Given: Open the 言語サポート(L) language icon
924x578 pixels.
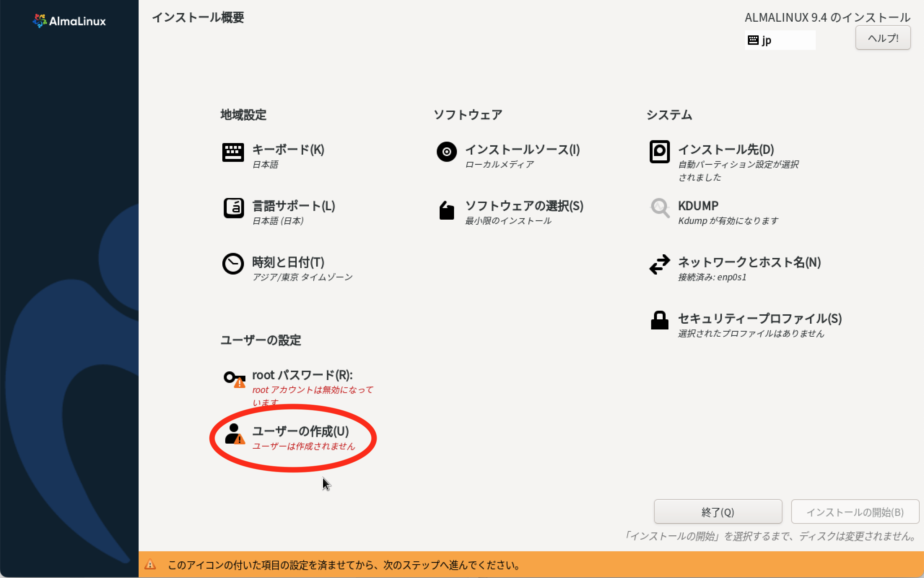Looking at the screenshot, I should pyautogui.click(x=233, y=208).
